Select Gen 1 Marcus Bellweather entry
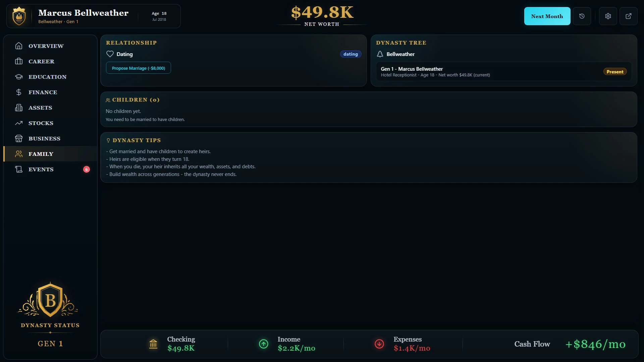 504,71
